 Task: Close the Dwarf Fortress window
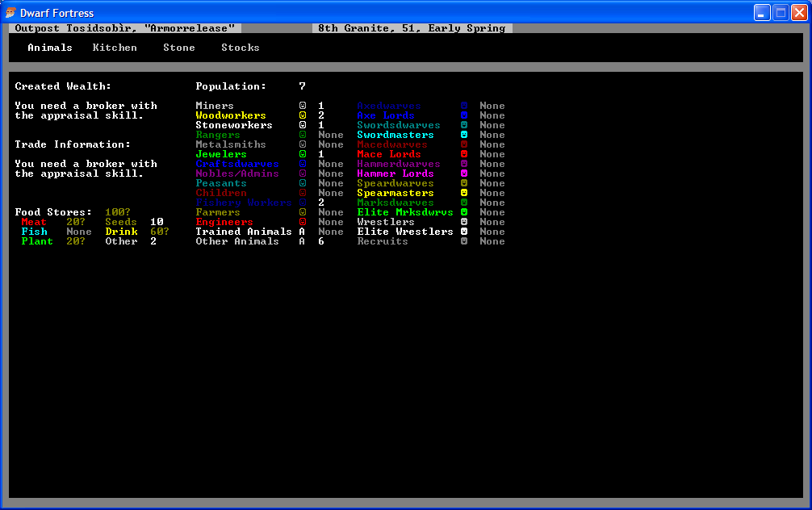(799, 13)
